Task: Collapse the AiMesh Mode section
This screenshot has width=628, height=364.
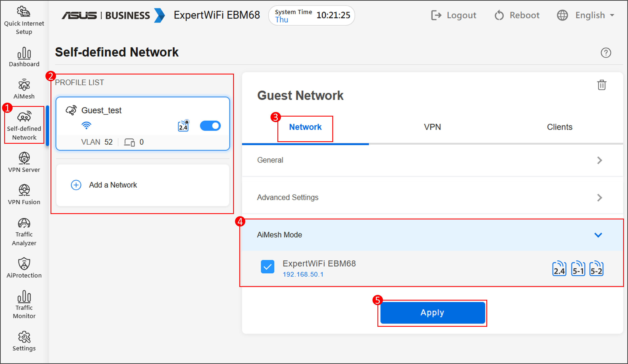Action: 598,235
